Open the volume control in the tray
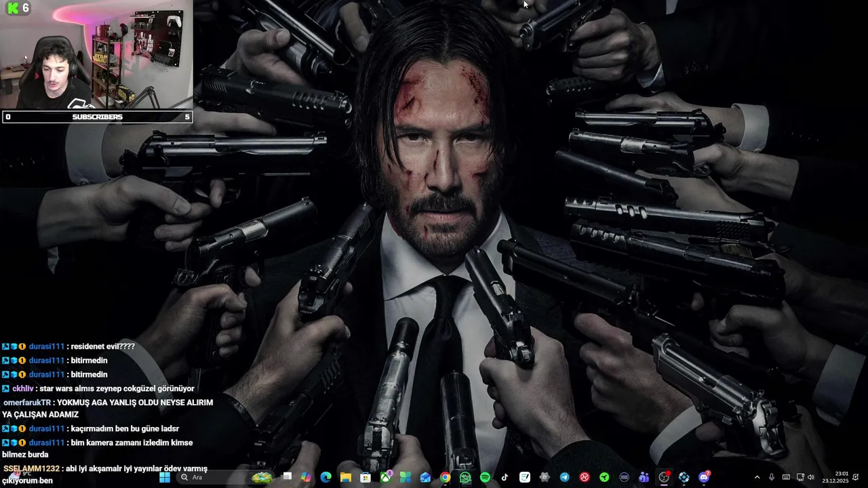Image resolution: width=868 pixels, height=488 pixels. 811,477
